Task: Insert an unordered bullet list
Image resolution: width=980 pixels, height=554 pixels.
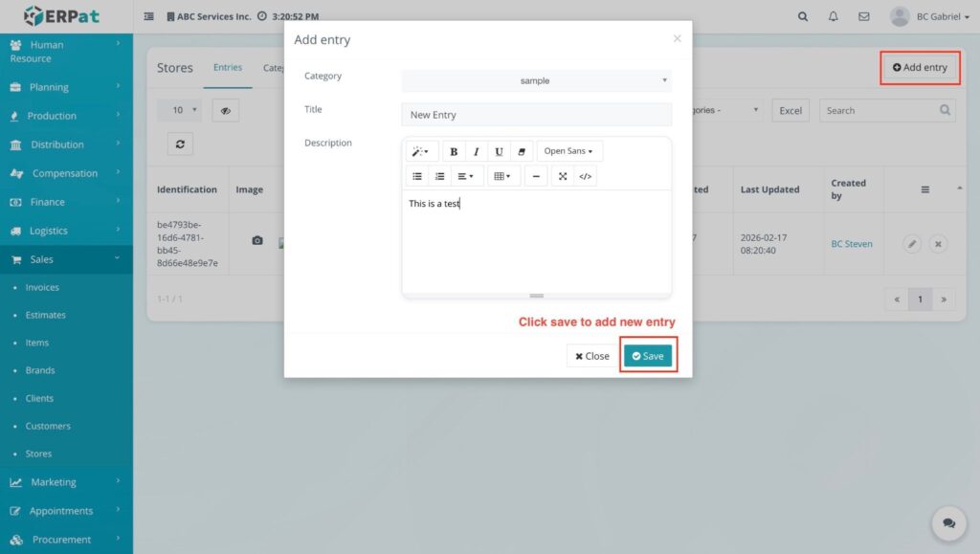Action: (417, 176)
